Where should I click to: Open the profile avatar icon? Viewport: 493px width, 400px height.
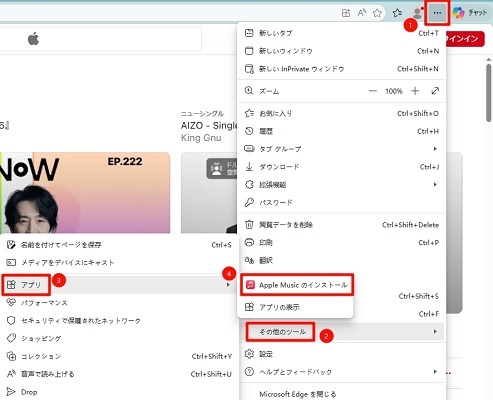417,13
